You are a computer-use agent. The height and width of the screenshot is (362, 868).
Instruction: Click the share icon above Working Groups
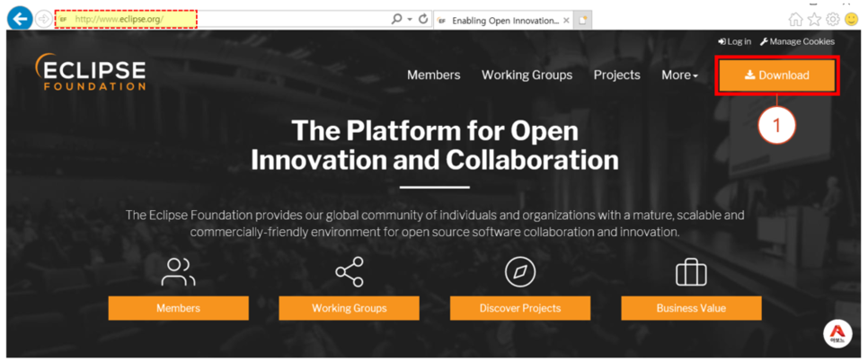click(350, 271)
